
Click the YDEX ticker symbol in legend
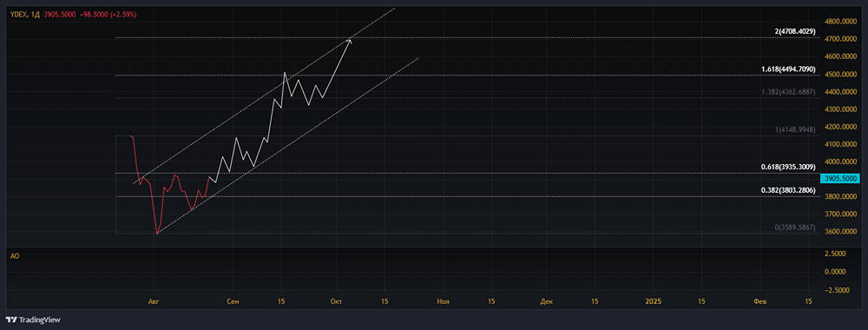[x=18, y=15]
